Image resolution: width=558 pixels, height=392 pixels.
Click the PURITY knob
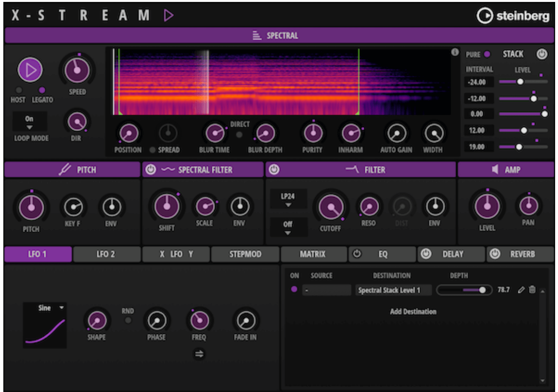coord(313,133)
